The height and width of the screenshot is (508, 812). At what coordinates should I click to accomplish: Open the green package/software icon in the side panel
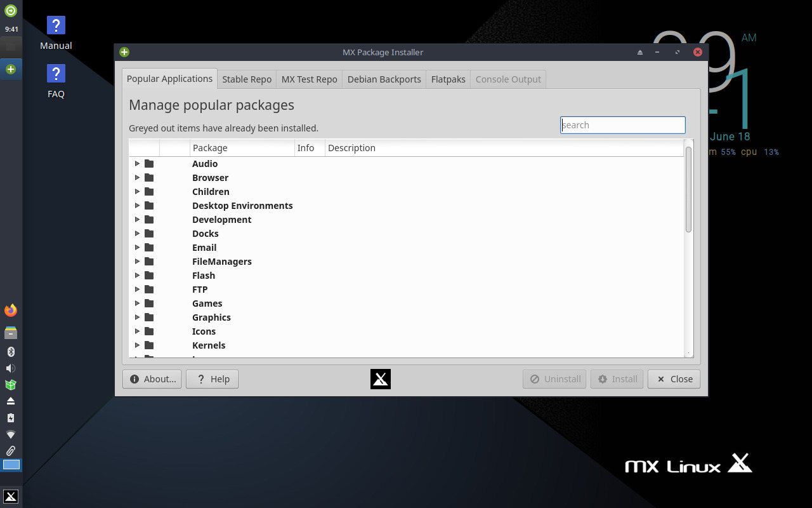pos(10,384)
